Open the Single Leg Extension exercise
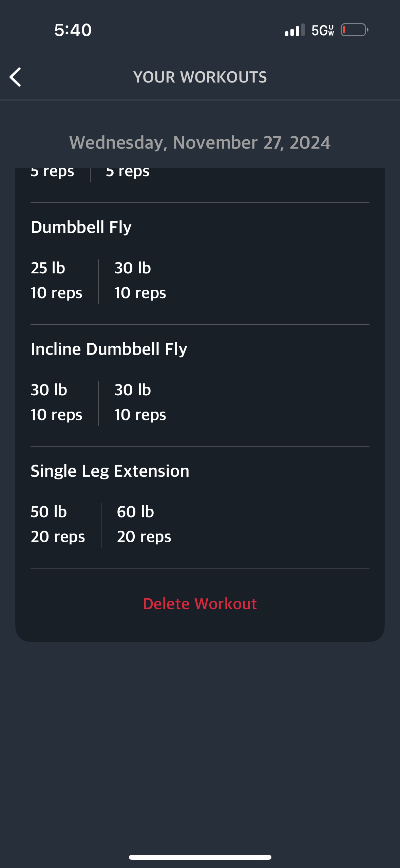 click(110, 471)
